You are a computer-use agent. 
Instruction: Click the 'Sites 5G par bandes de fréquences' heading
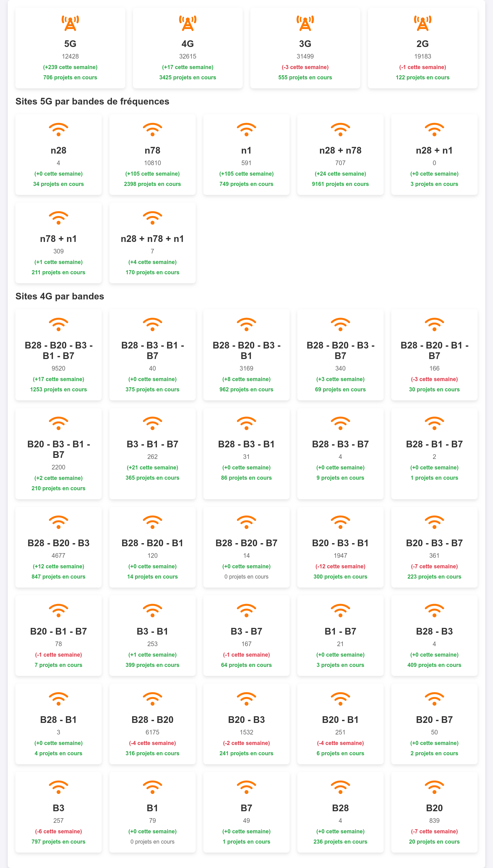click(x=92, y=101)
